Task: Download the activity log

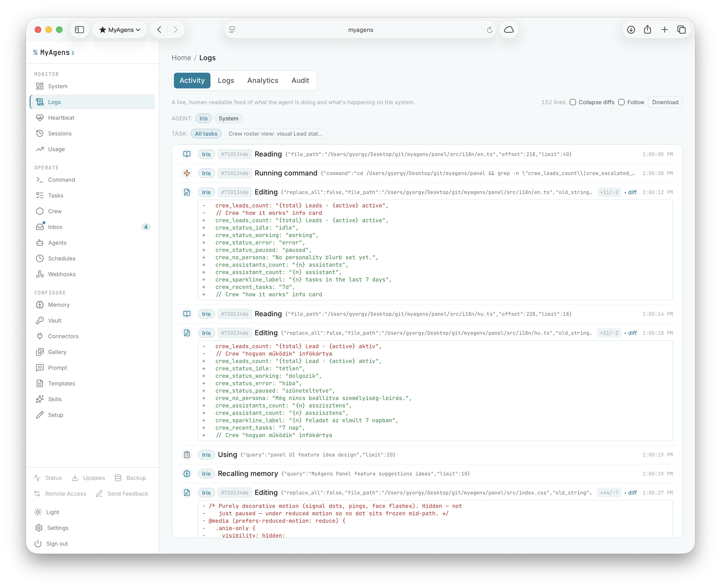Action: click(665, 102)
